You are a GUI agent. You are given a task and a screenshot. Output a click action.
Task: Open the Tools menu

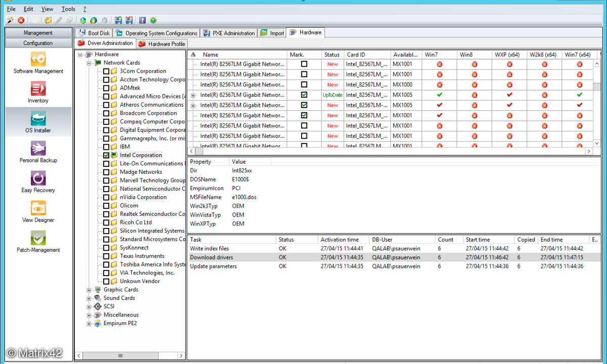(68, 9)
